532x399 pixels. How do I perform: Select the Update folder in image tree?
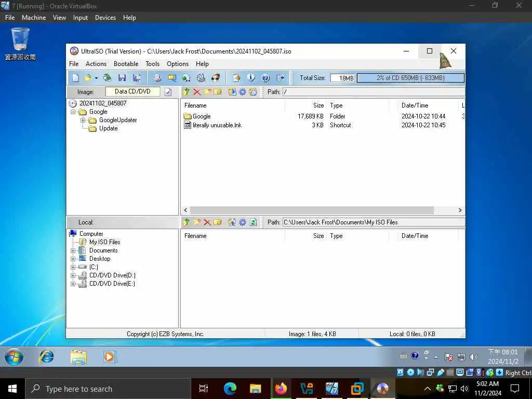[x=108, y=129]
